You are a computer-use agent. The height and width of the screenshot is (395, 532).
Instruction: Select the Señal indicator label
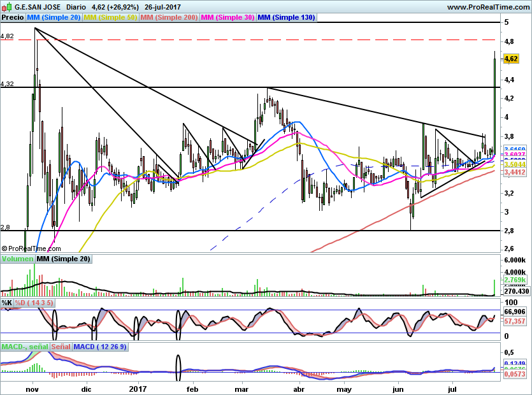click(61, 347)
